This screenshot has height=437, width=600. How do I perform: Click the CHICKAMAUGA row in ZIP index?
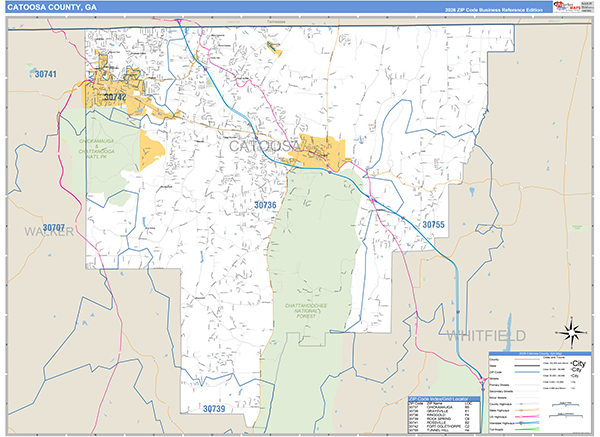click(x=444, y=408)
